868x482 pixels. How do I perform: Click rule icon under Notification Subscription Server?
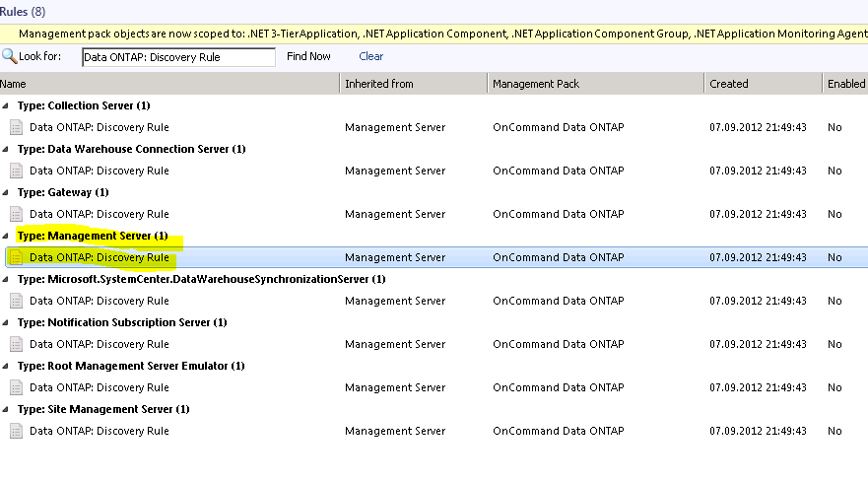click(16, 344)
